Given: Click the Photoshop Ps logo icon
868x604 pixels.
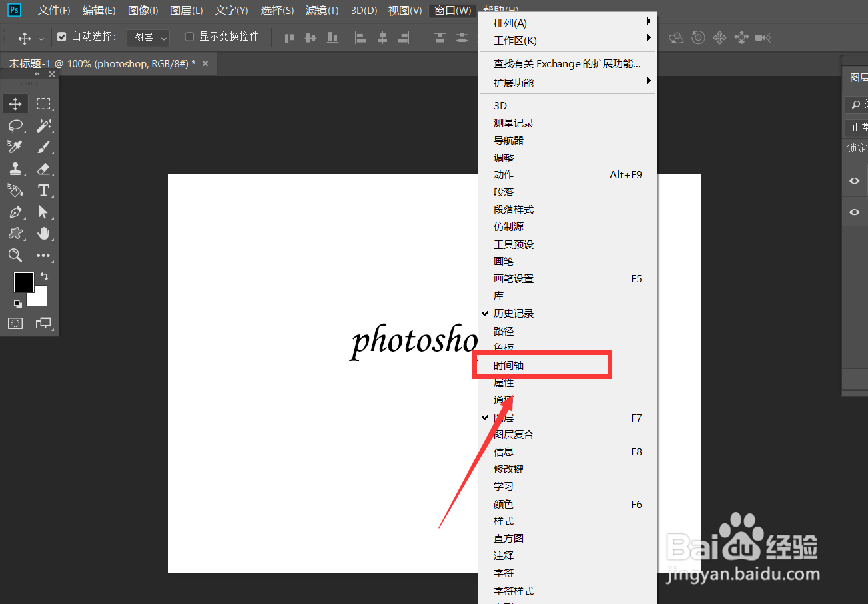Looking at the screenshot, I should click(x=14, y=10).
